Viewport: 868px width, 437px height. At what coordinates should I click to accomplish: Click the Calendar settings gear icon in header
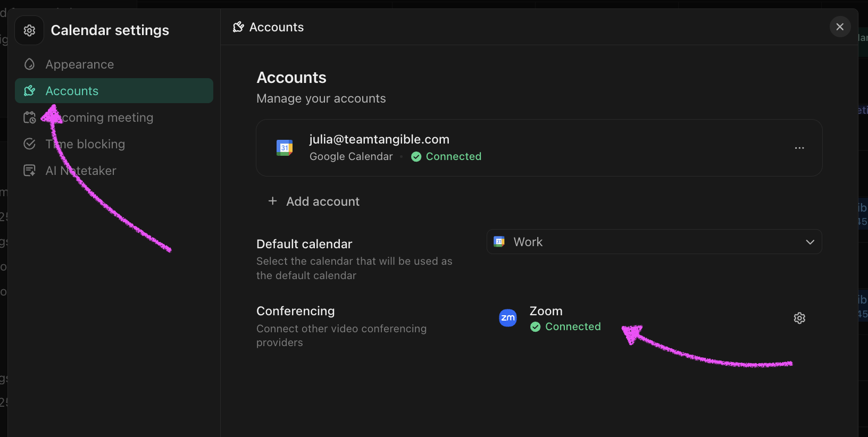(x=29, y=30)
